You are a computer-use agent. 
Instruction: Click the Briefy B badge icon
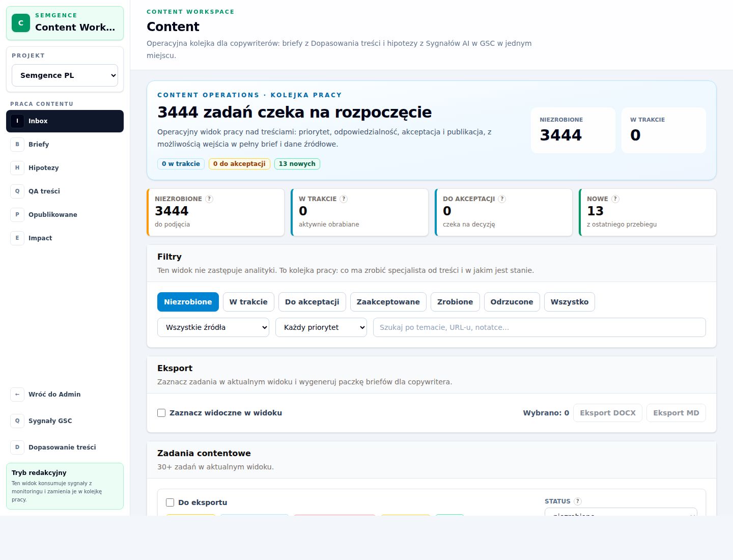click(17, 145)
